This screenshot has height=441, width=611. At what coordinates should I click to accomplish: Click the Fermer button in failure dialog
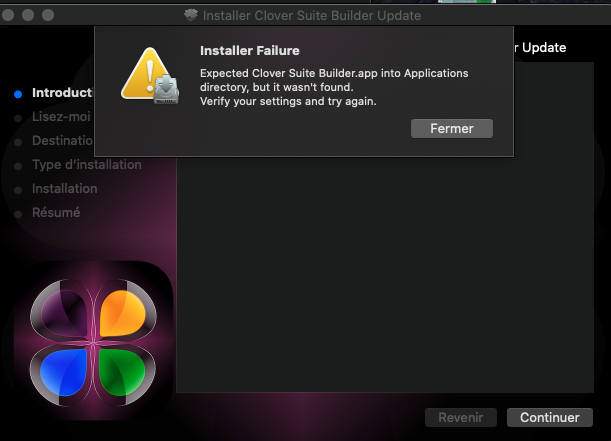(x=452, y=129)
